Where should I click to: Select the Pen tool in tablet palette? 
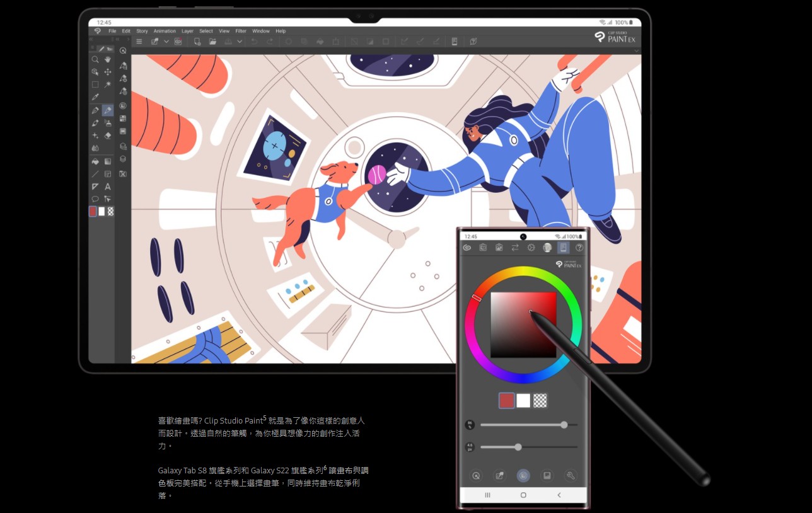pos(95,110)
